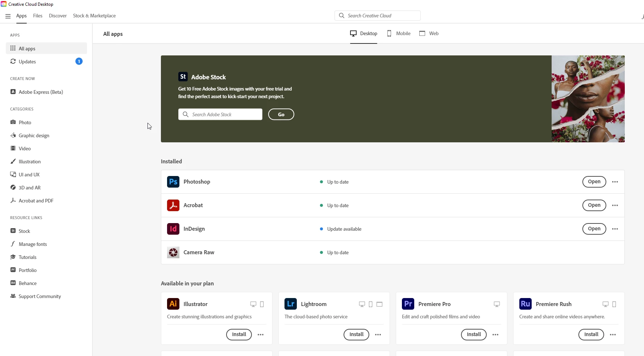
Task: Click InDesign's 'Update available' status
Action: (341, 229)
